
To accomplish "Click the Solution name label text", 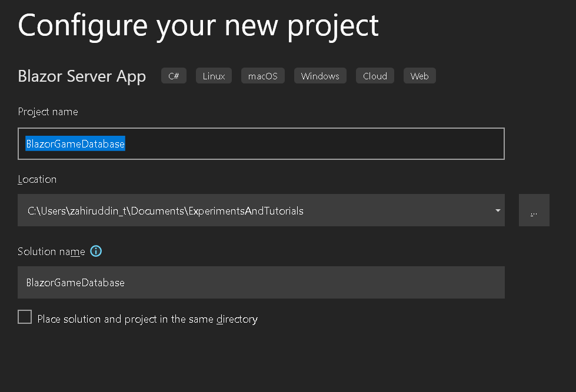I will (x=51, y=251).
